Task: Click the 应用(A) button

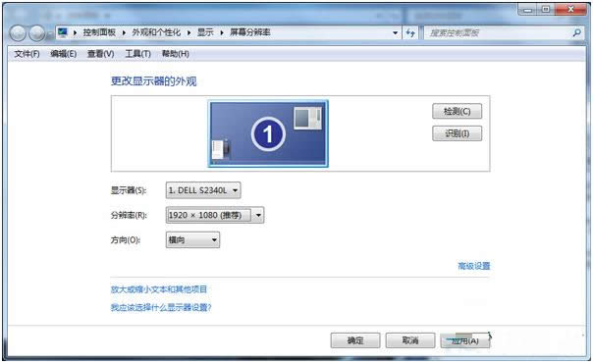Action: [x=465, y=340]
